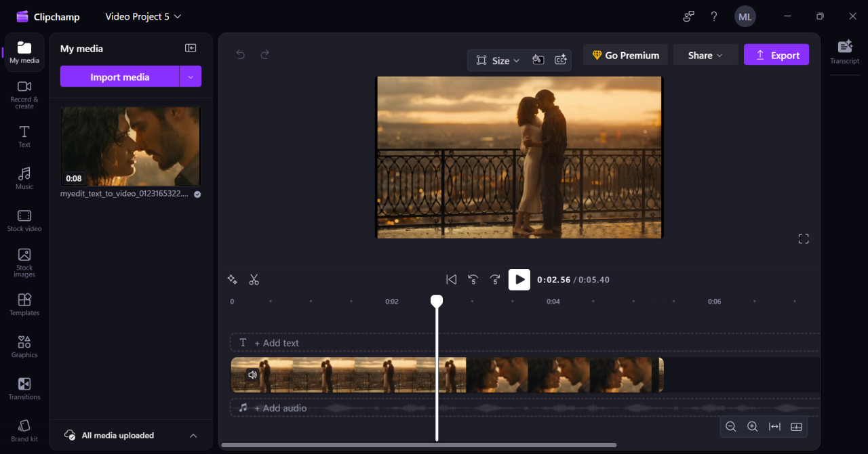The width and height of the screenshot is (868, 454).
Task: Open the Stock video sidebar tab
Action: pyautogui.click(x=24, y=220)
